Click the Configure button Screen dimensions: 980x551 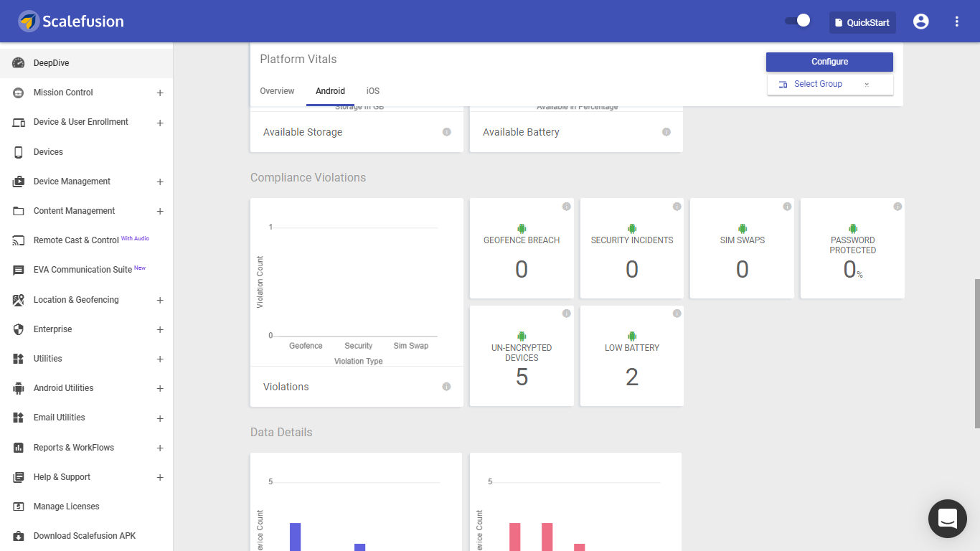click(829, 62)
